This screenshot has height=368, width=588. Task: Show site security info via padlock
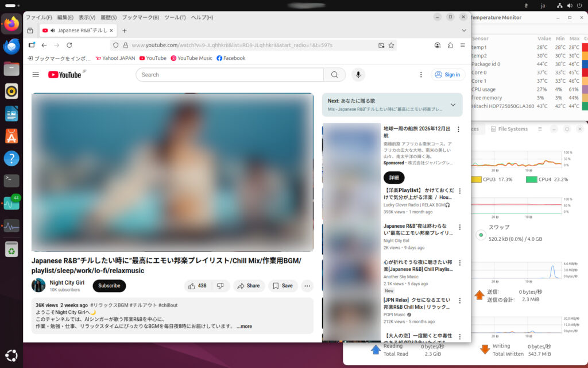[126, 45]
